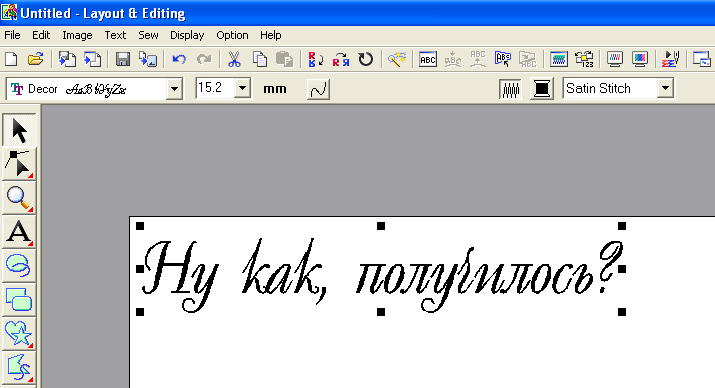Image resolution: width=715 pixels, height=388 pixels.
Task: Click the rotate circular arrow icon
Action: [365, 59]
